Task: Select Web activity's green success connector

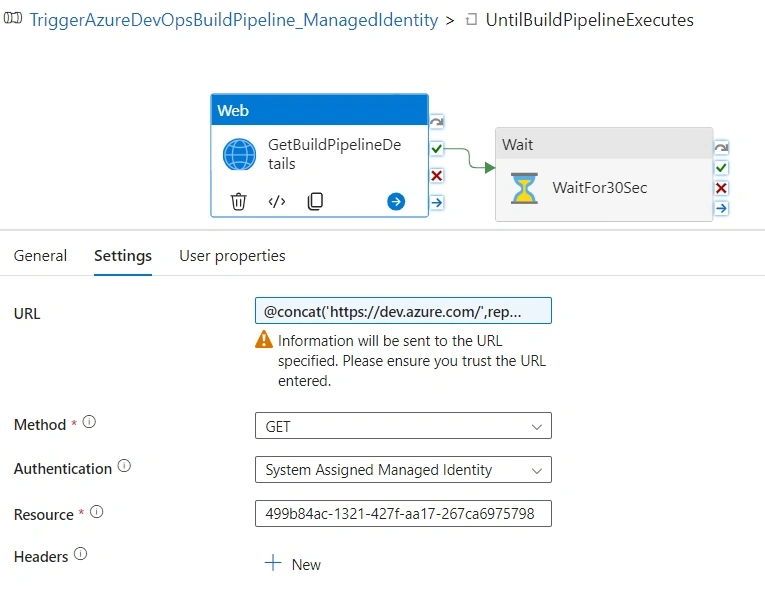Action: tap(437, 148)
